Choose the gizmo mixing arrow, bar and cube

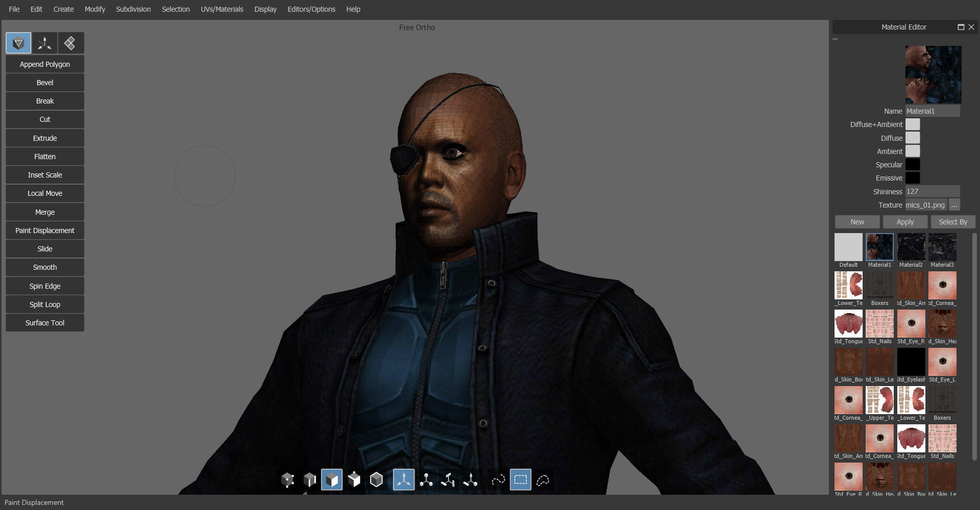(470, 480)
